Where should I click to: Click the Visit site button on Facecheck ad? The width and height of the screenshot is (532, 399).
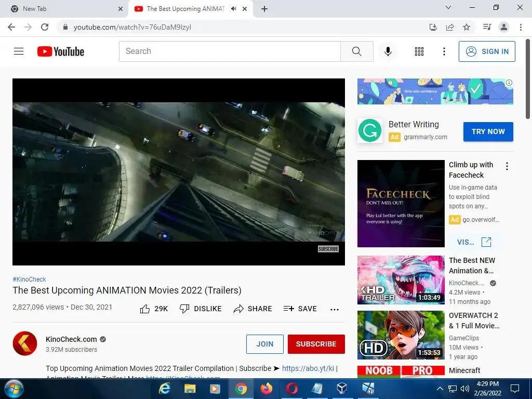pos(474,242)
